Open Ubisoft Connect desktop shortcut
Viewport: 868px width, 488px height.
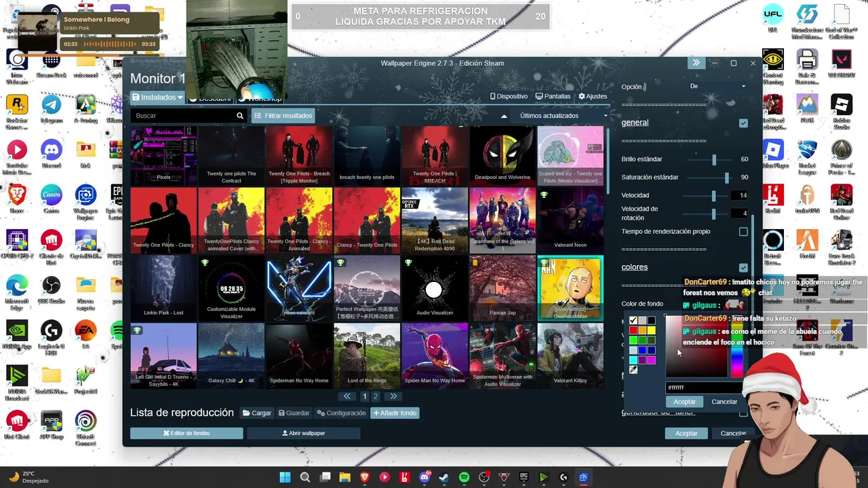(85, 425)
